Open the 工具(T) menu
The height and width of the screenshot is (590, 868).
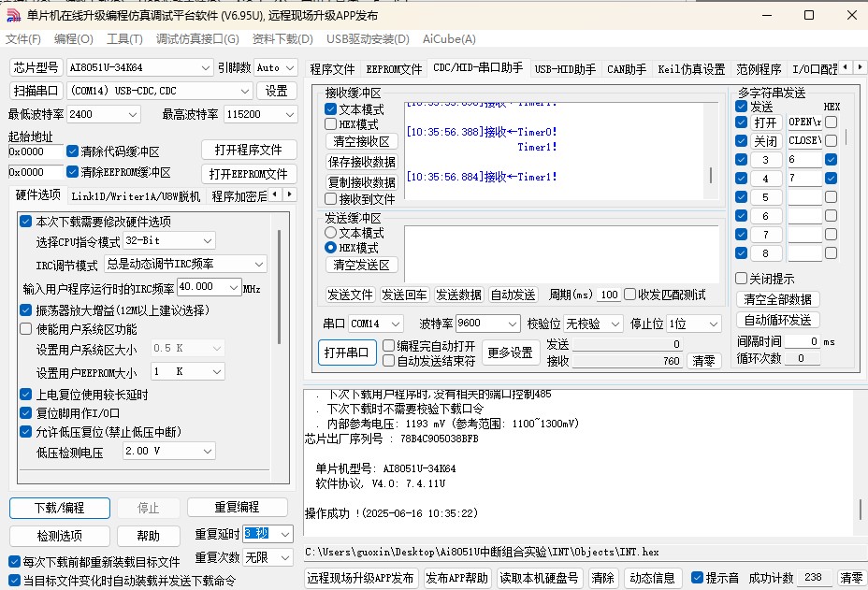tap(124, 39)
